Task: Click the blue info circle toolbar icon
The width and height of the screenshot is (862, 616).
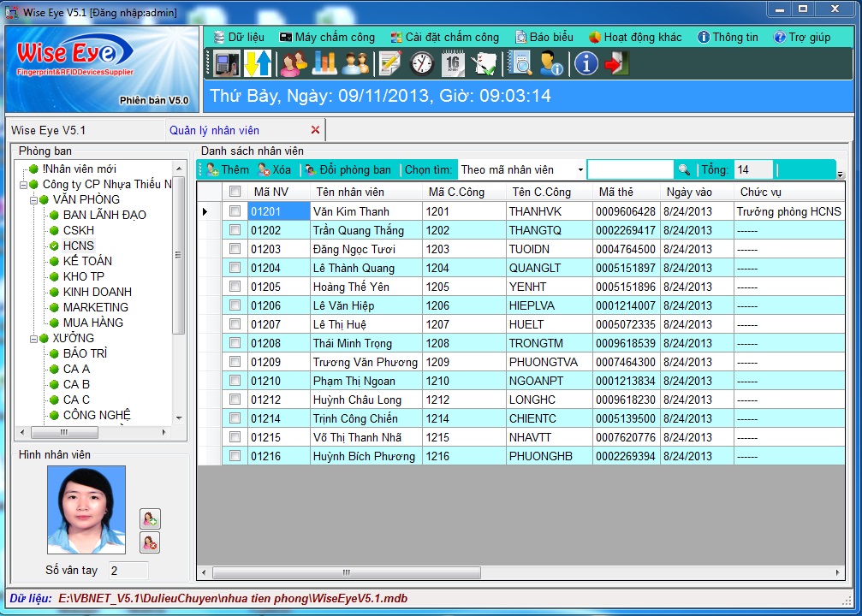Action: click(x=586, y=64)
